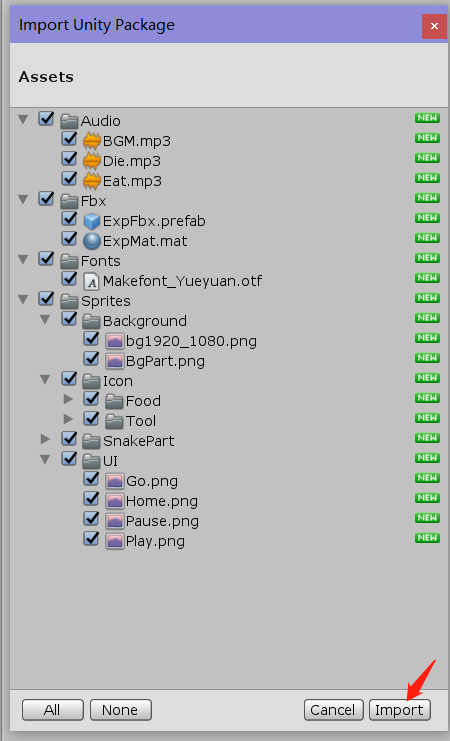Screen dimensions: 450x741
Task: Click the Home.png image icon
Action: pos(114,501)
